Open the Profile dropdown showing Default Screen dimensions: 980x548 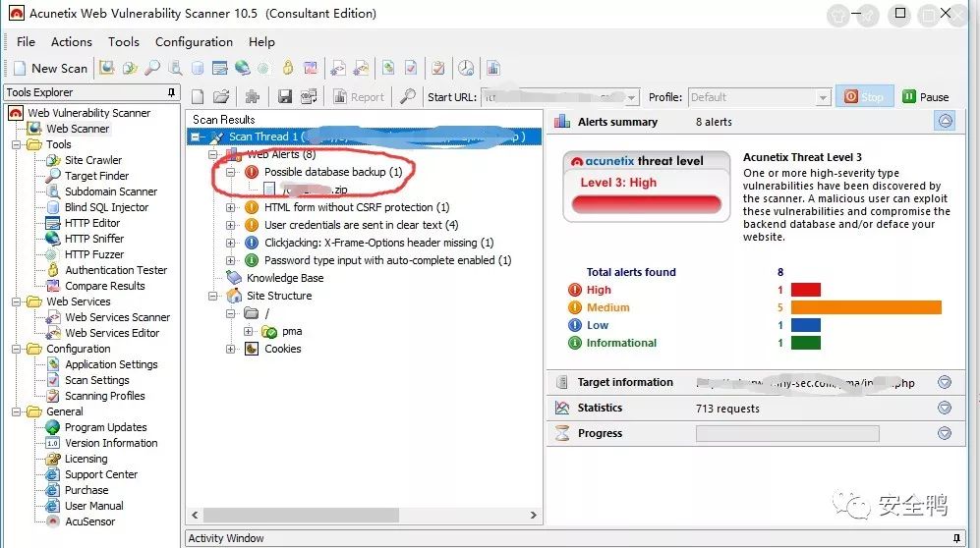pyautogui.click(x=823, y=97)
